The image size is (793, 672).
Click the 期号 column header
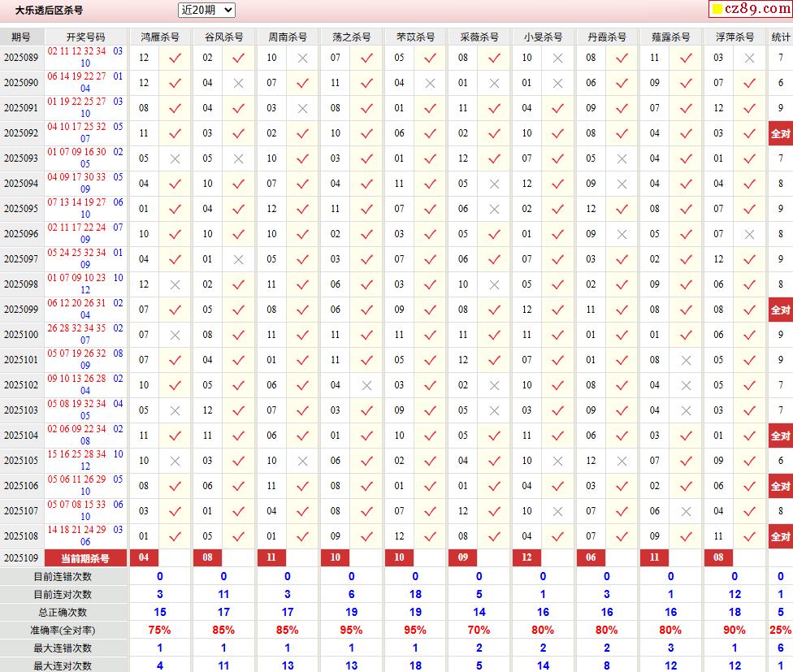tap(21, 37)
